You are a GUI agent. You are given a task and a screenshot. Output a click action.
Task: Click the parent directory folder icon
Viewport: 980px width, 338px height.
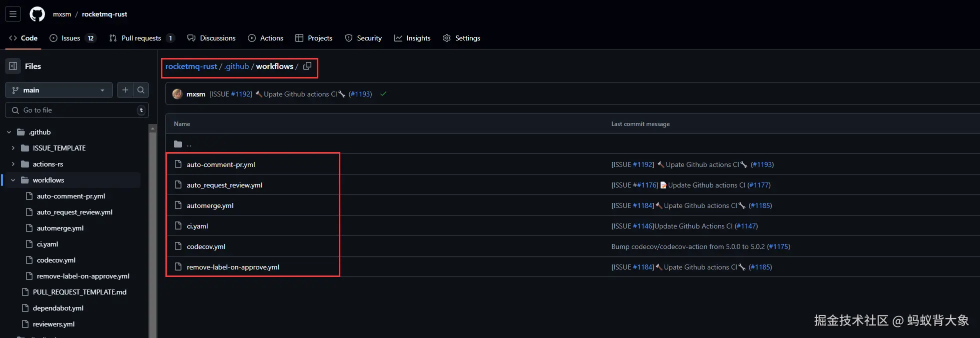178,144
